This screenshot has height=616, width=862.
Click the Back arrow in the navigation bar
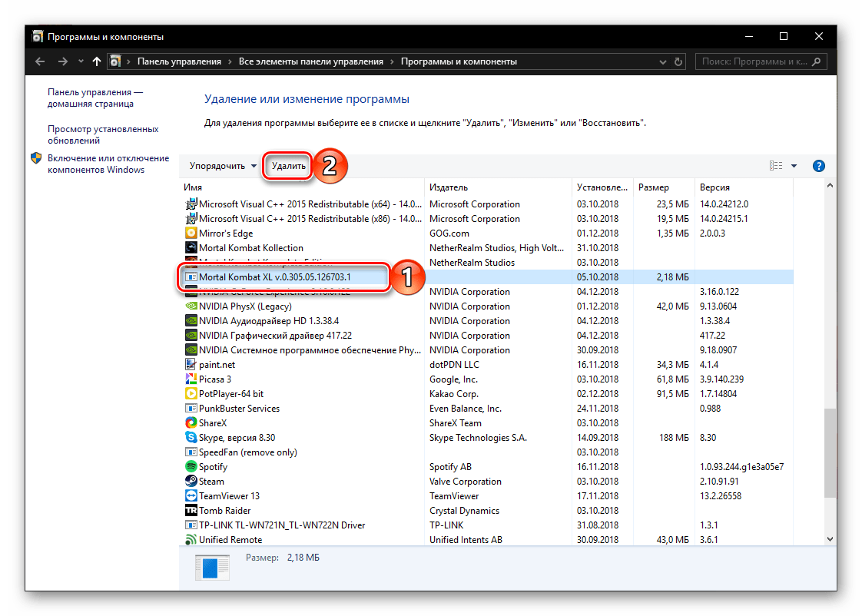click(40, 61)
